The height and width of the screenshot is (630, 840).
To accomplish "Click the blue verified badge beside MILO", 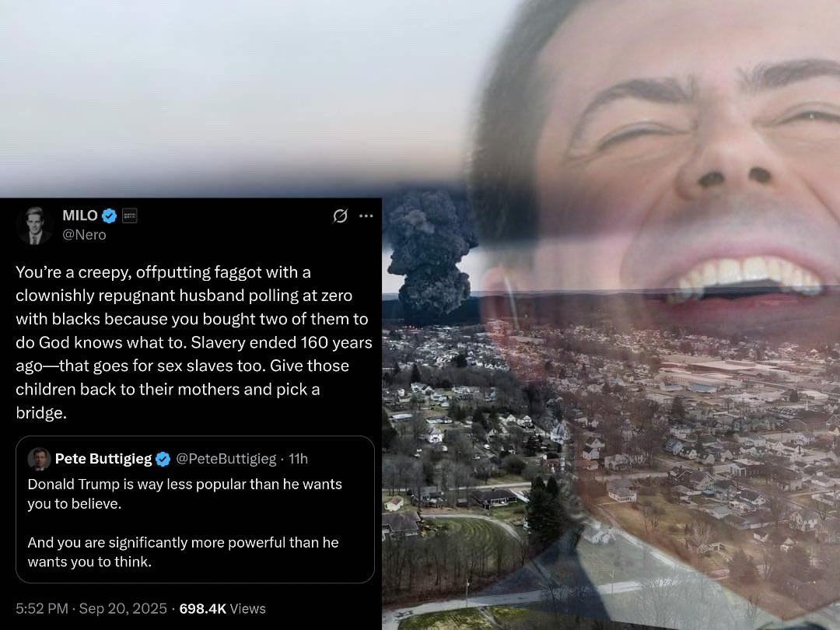I will pyautogui.click(x=110, y=216).
